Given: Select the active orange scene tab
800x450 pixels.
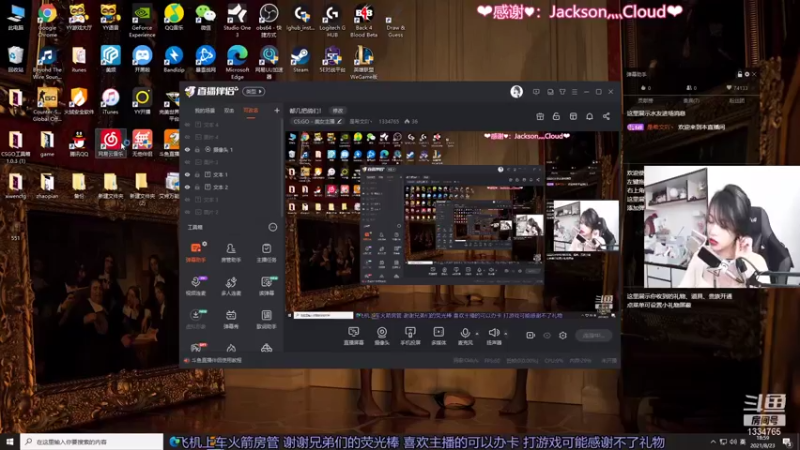Looking at the screenshot, I should [x=251, y=110].
